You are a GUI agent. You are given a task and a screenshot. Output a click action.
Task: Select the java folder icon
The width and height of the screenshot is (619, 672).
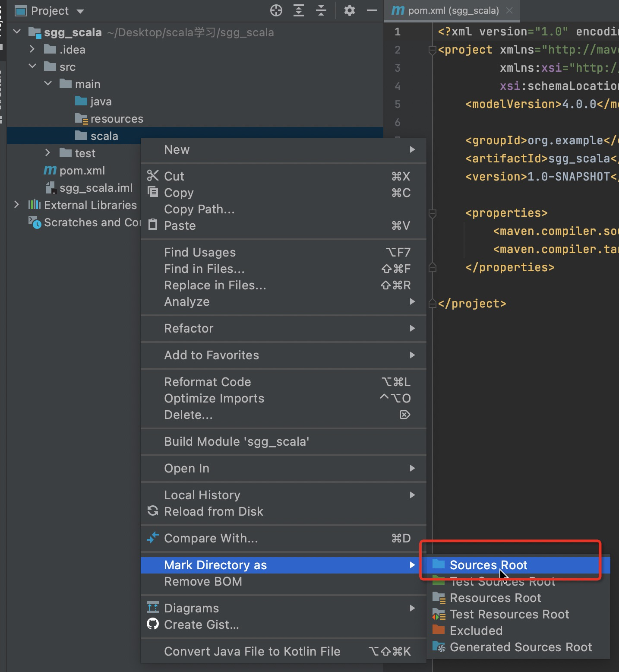81,101
